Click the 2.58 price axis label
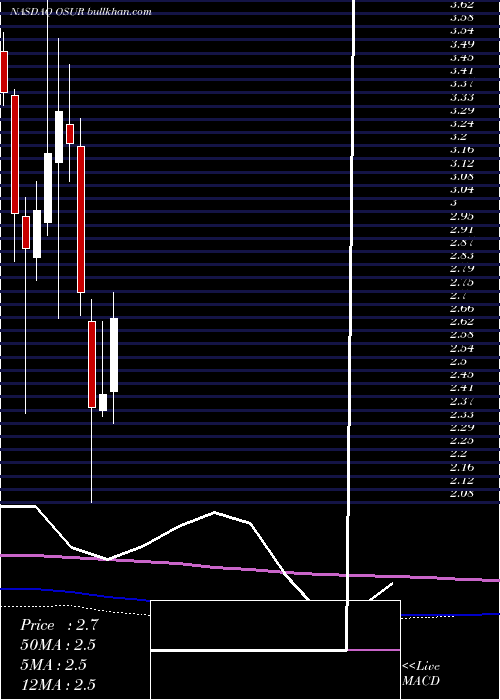 tap(462, 335)
